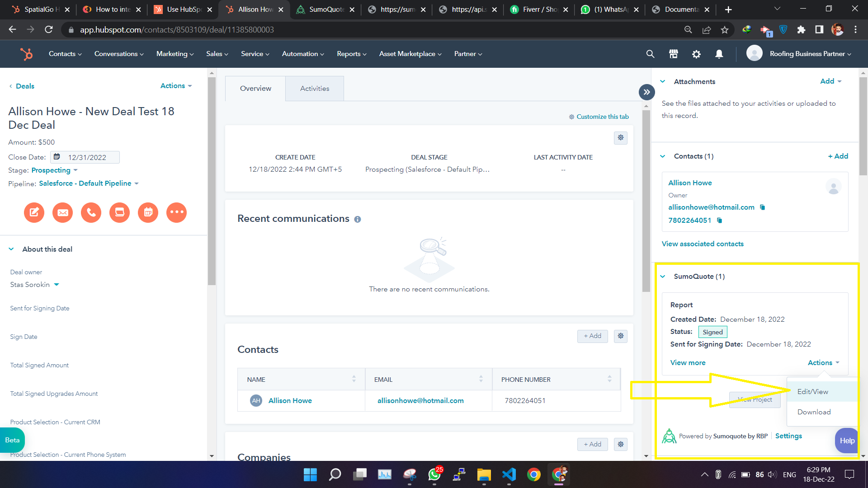Copy the contact phone number
Viewport: 868px width, 488px height.
(x=720, y=220)
